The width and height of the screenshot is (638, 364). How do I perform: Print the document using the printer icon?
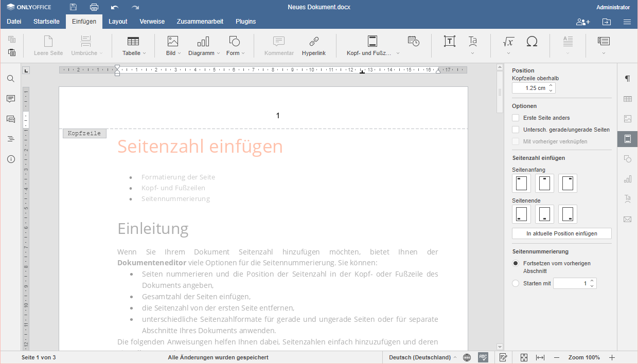pyautogui.click(x=94, y=7)
